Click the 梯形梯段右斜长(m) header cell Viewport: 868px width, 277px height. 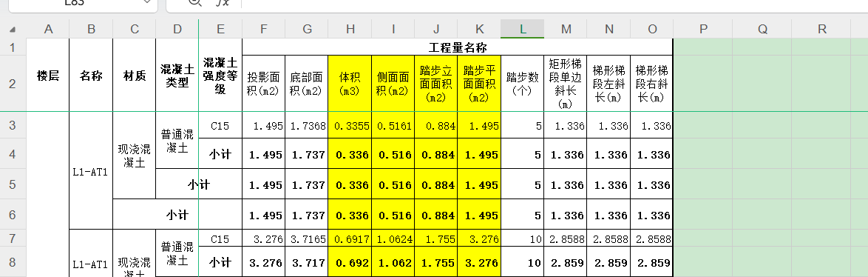[651, 83]
